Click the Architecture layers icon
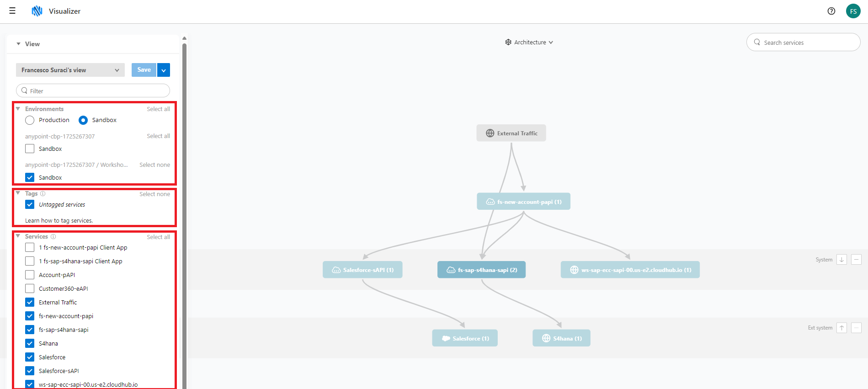Screen dimensions: 868x389 [508, 42]
